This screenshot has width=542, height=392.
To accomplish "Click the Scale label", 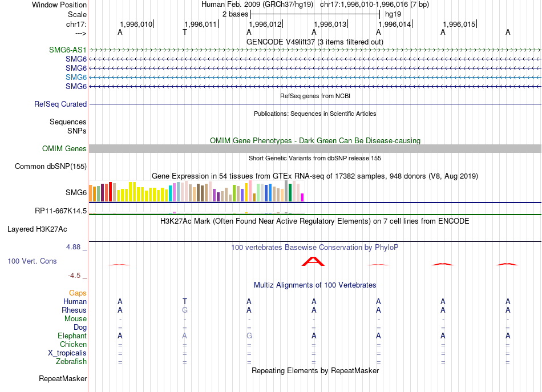I will pos(77,14).
